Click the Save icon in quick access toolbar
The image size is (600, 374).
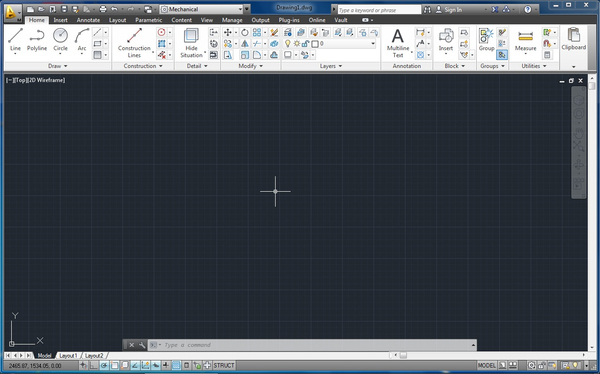[64, 9]
